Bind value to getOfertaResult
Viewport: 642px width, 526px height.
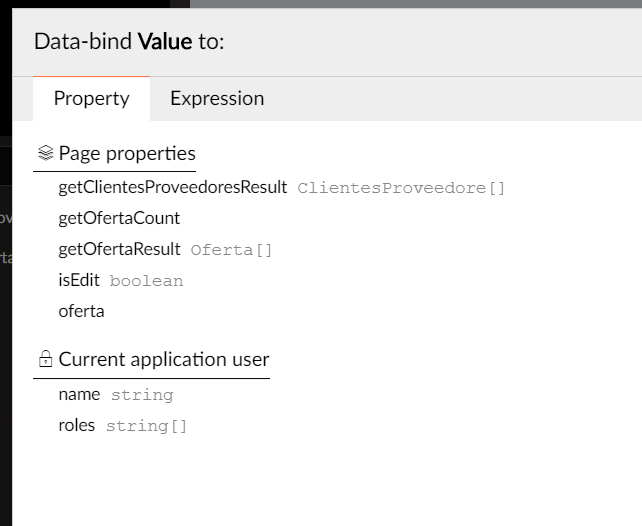pos(119,249)
